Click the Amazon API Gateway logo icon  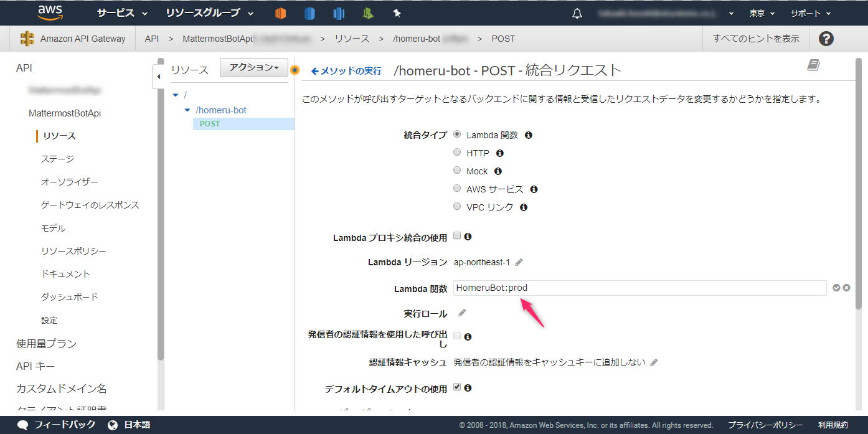pyautogui.click(x=27, y=38)
